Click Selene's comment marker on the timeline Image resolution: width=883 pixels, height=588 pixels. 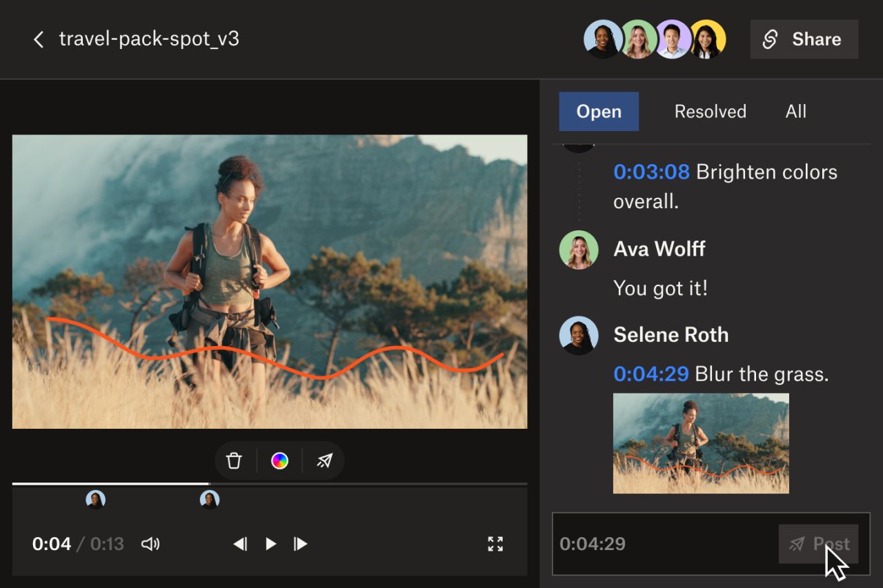click(210, 498)
